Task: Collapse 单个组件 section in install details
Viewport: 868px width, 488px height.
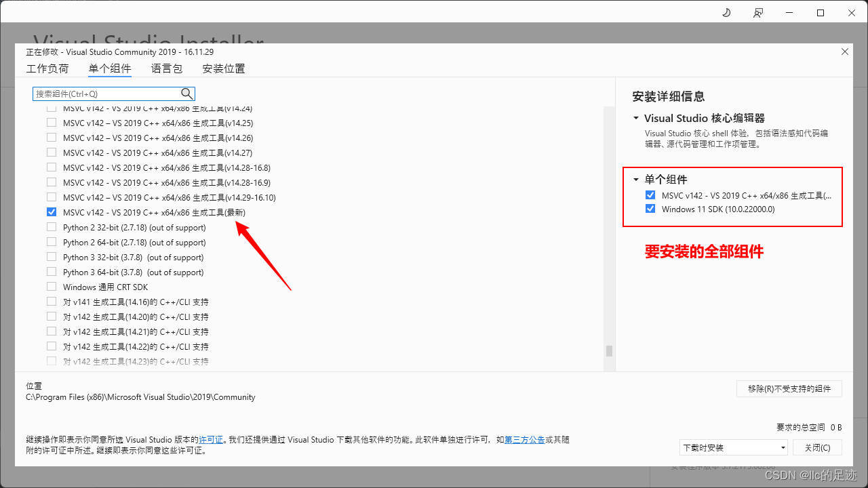Action: click(636, 180)
